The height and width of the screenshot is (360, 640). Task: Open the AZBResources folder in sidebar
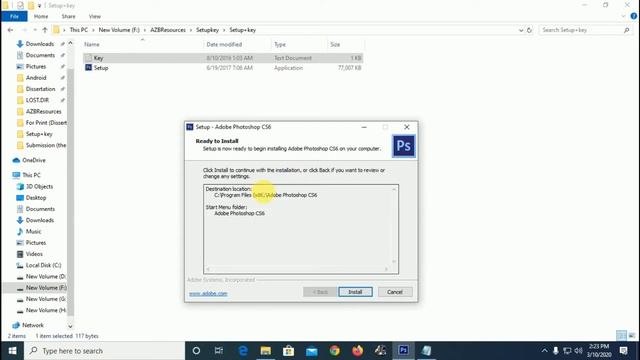pos(43,111)
